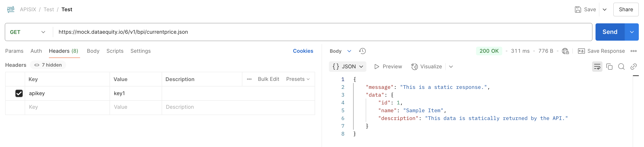The height and width of the screenshot is (147, 644).
Task: Click the 776 B response size
Action: click(546, 51)
